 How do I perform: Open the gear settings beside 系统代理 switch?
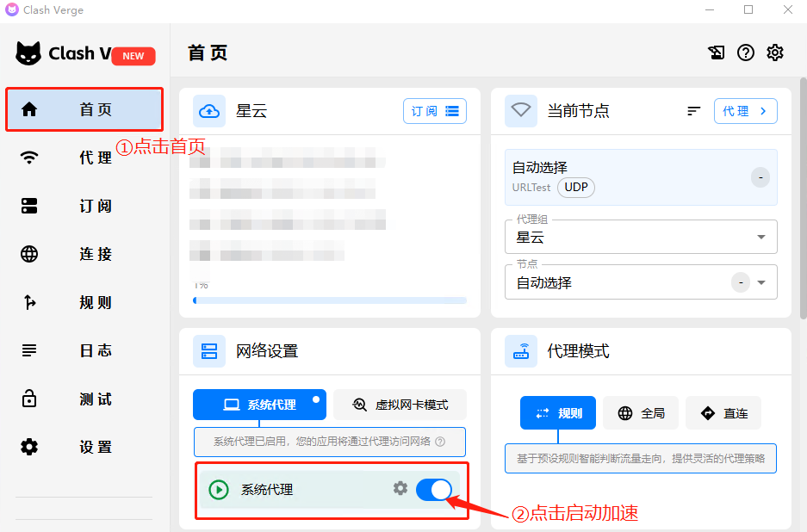click(x=400, y=488)
